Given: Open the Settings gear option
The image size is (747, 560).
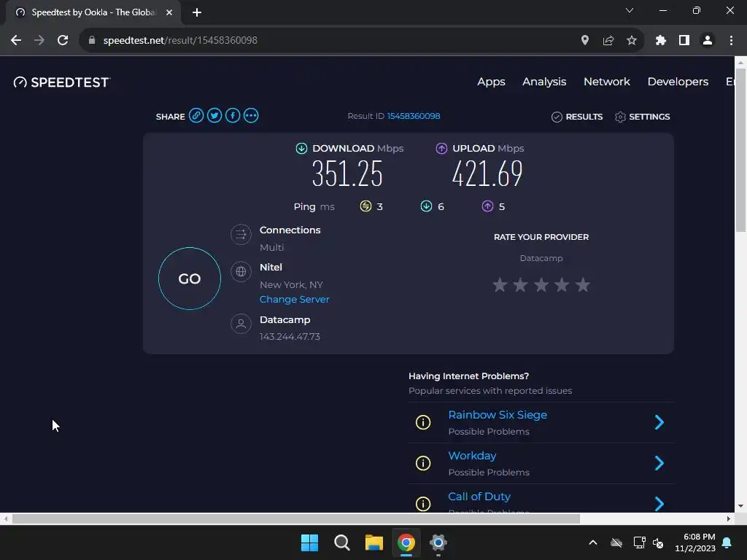Looking at the screenshot, I should 642,117.
